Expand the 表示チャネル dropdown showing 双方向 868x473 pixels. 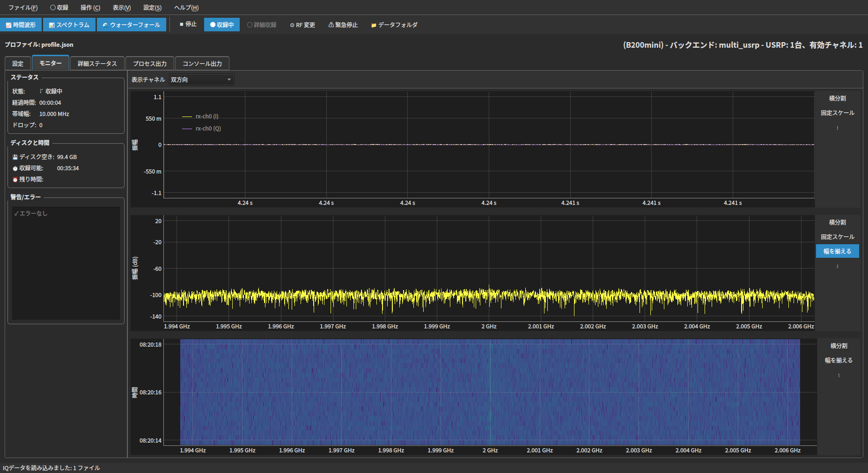[x=201, y=80]
